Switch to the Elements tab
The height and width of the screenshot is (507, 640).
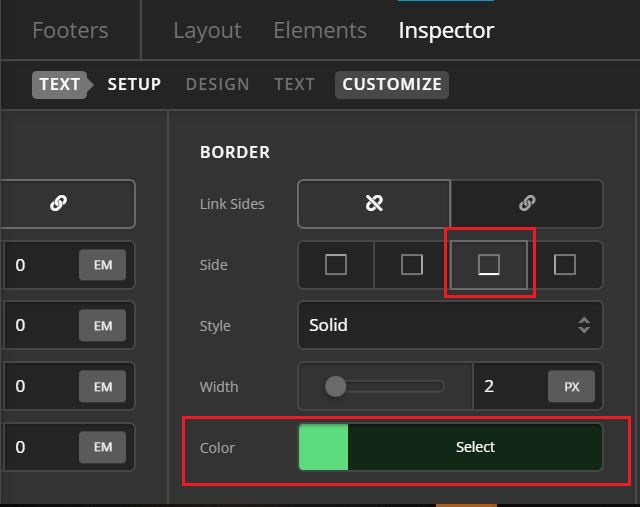320,31
